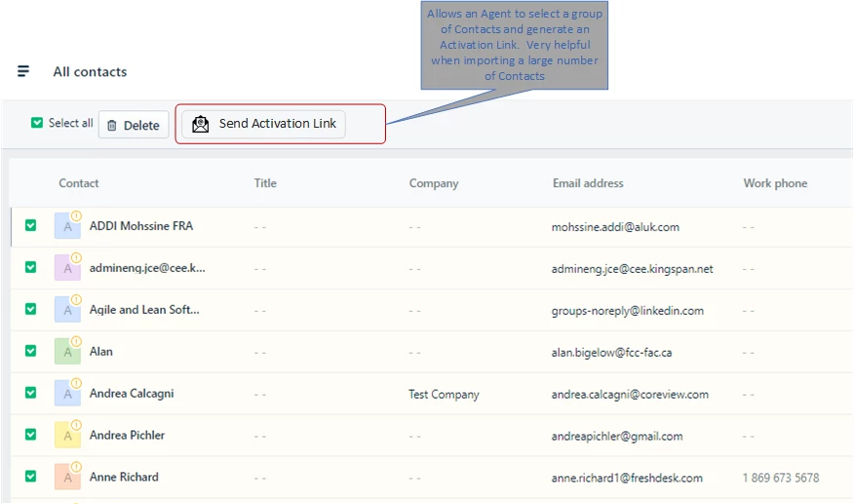Click the Work phone column header
The width and height of the screenshot is (854, 504).
pos(776,183)
